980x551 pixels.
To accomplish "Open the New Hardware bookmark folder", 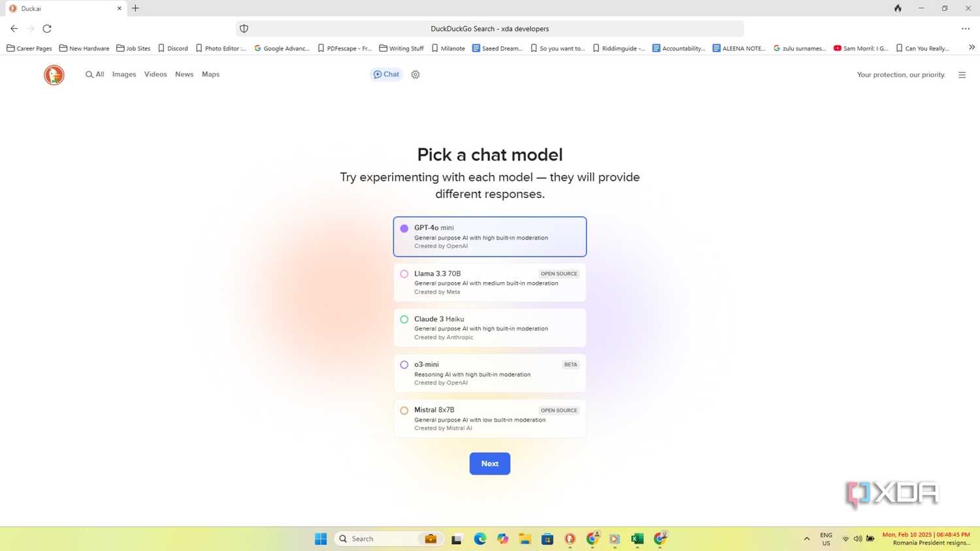I will [84, 48].
